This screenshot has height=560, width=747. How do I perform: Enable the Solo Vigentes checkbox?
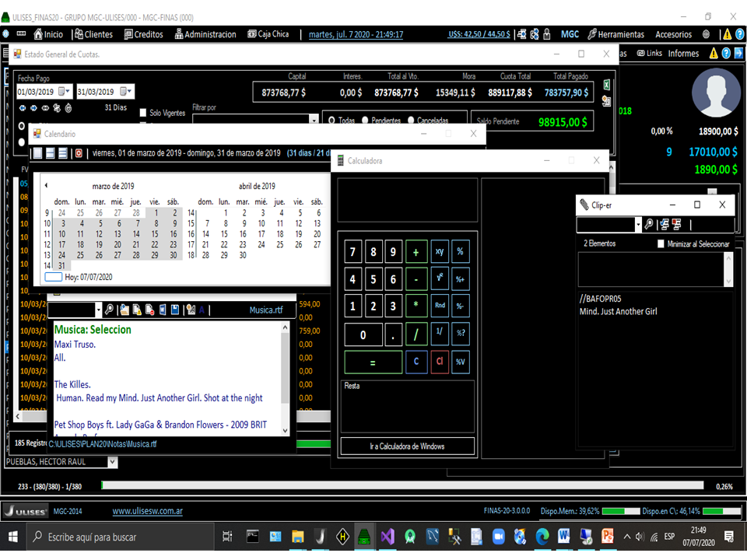[142, 114]
